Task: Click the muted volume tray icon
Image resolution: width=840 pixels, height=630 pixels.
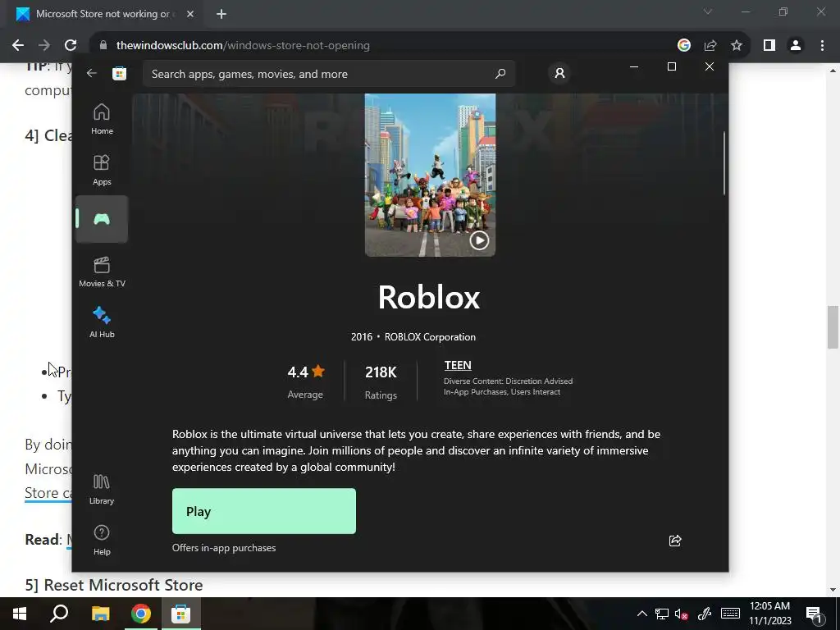Action: pyautogui.click(x=682, y=614)
